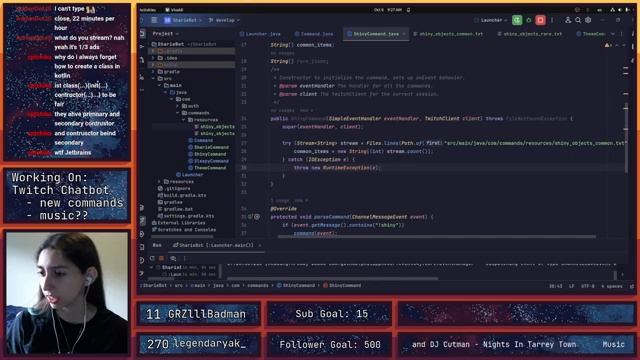Switch to Command.java tab
The height and width of the screenshot is (360, 640).
[x=314, y=34]
